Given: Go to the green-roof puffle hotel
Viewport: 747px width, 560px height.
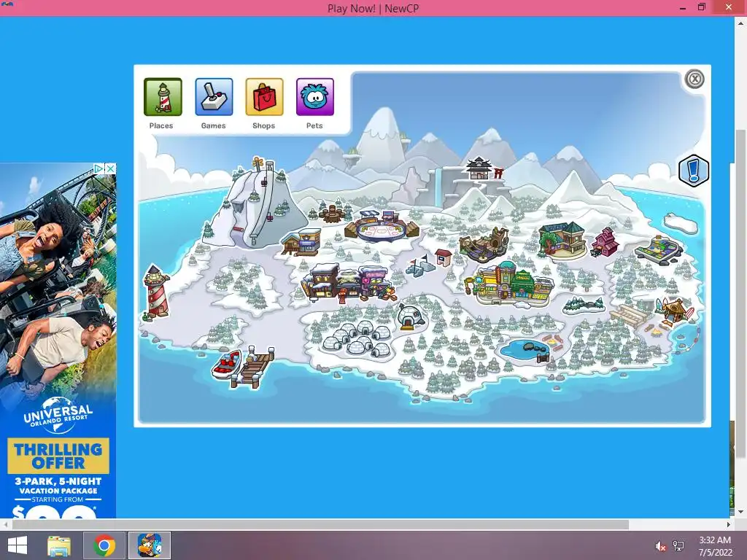Looking at the screenshot, I should (x=562, y=239).
